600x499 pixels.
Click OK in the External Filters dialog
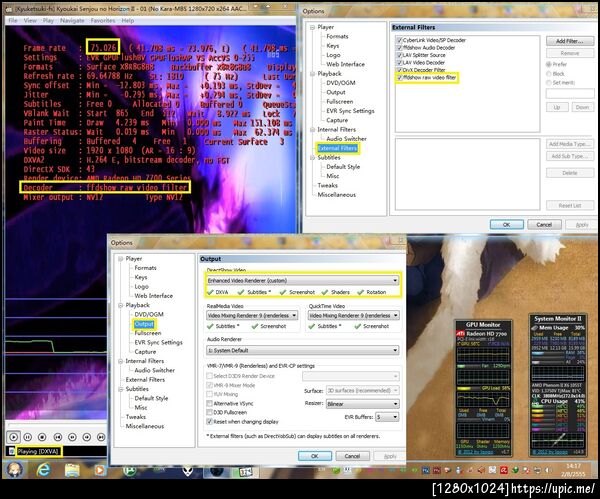pos(507,225)
